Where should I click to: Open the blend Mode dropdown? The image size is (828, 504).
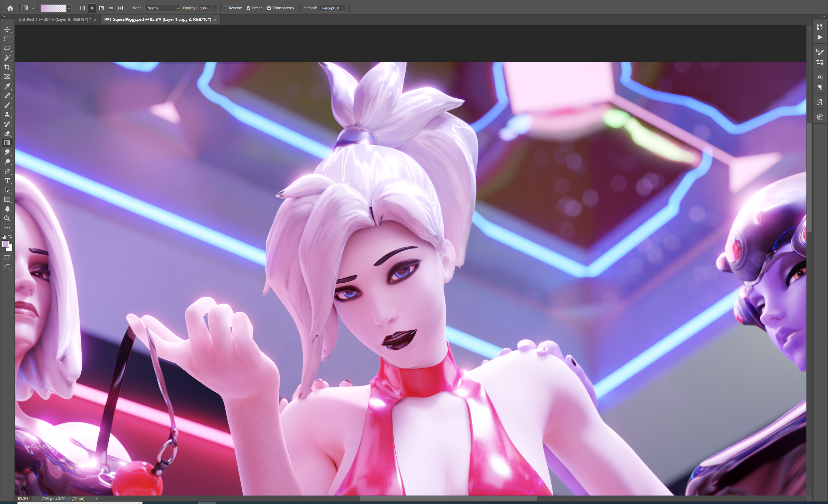[163, 8]
